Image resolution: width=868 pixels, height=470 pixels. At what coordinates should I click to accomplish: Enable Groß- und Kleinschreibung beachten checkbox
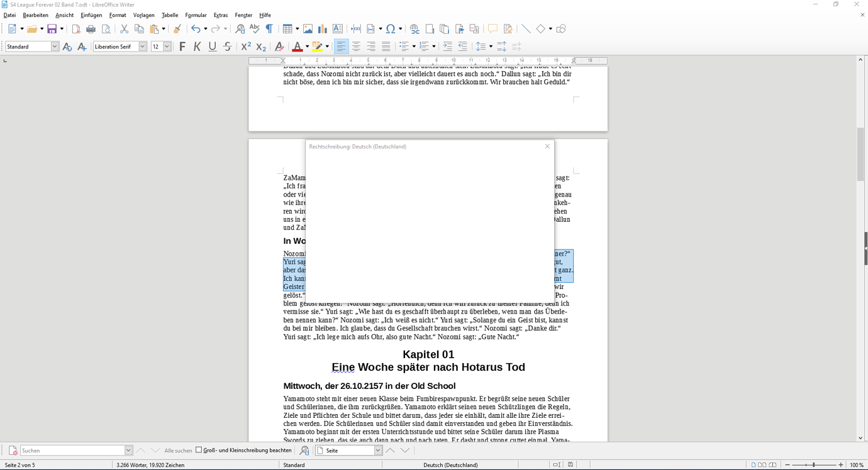199,450
